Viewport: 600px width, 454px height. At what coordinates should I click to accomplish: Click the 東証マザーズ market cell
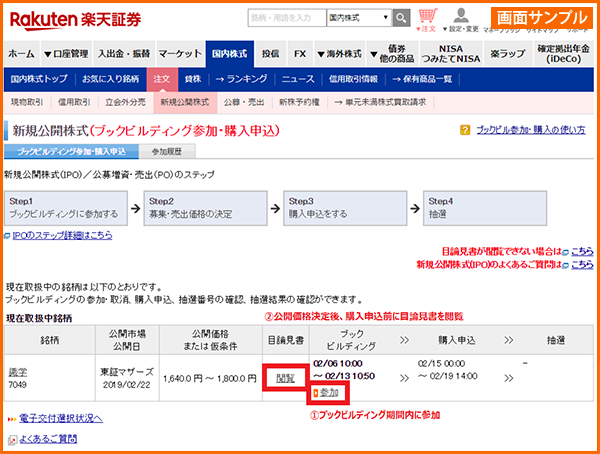tap(127, 372)
